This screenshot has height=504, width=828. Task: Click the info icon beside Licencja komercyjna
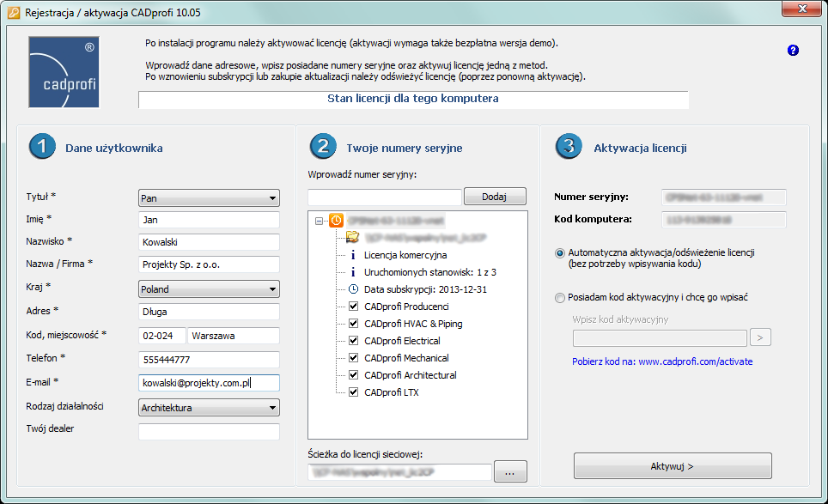[x=353, y=255]
